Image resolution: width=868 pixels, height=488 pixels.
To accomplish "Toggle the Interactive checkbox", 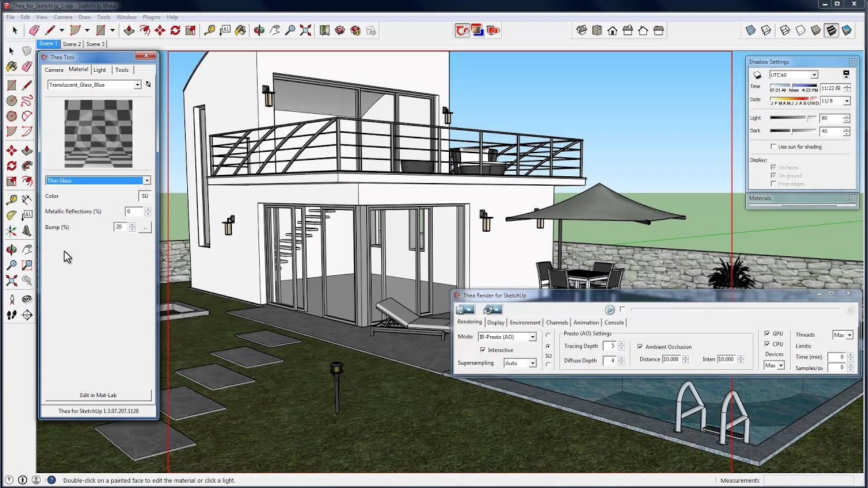I will click(x=483, y=350).
